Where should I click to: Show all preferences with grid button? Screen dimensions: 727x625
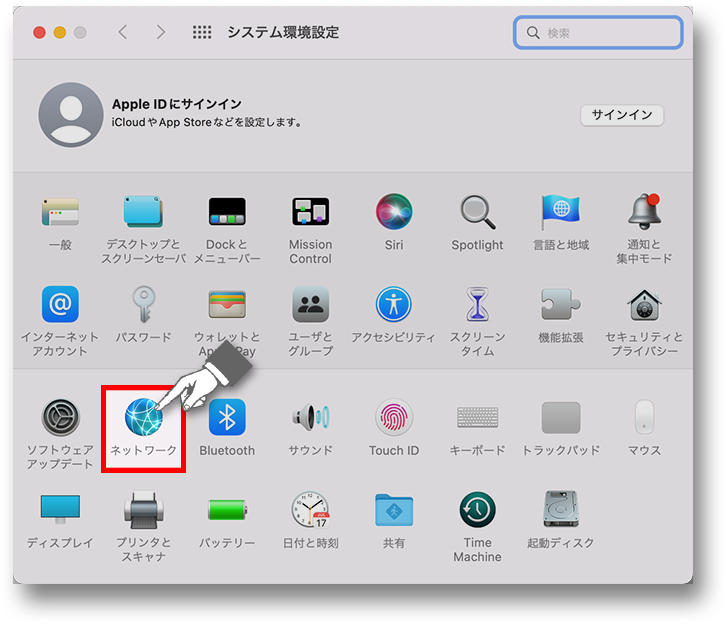[x=202, y=32]
